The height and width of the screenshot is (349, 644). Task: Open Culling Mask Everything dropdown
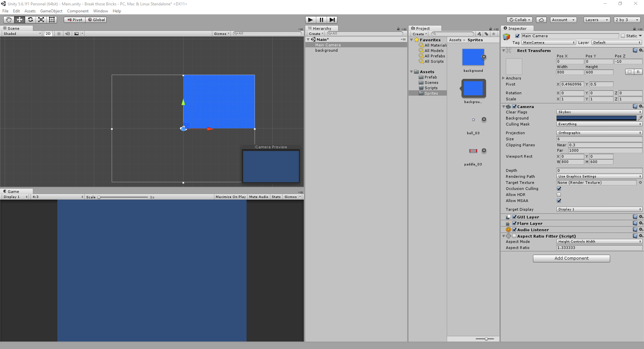(599, 124)
